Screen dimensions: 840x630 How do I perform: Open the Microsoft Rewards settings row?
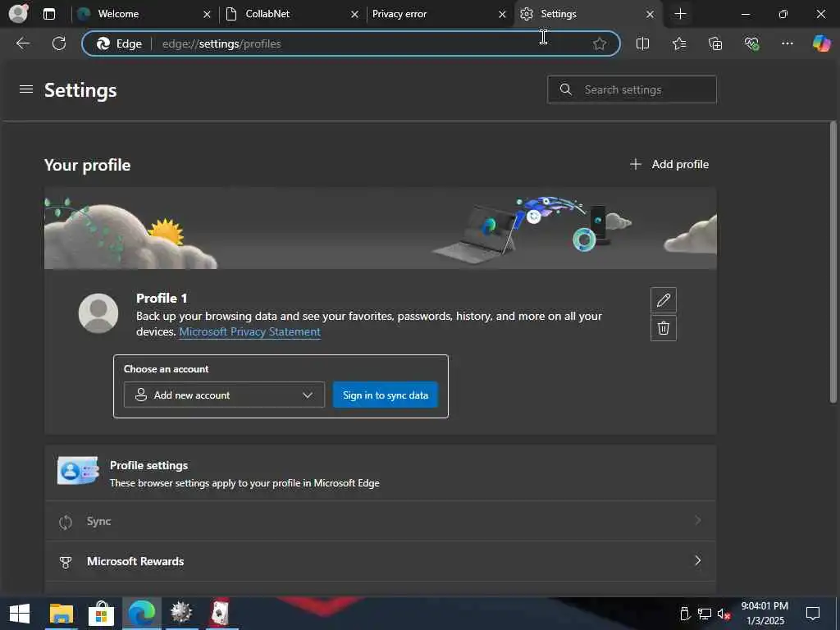[x=381, y=561]
